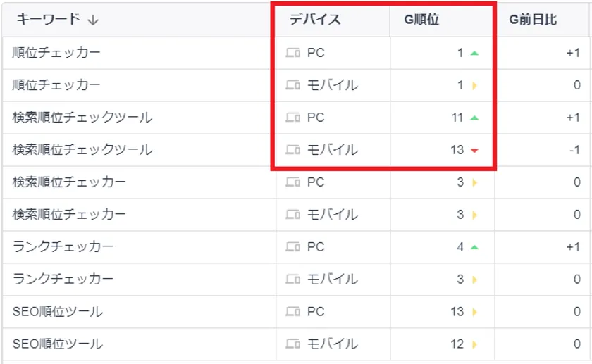Click device icon in 順位チェッカー PC row
Viewport: 592px width, 364px height.
[x=293, y=53]
